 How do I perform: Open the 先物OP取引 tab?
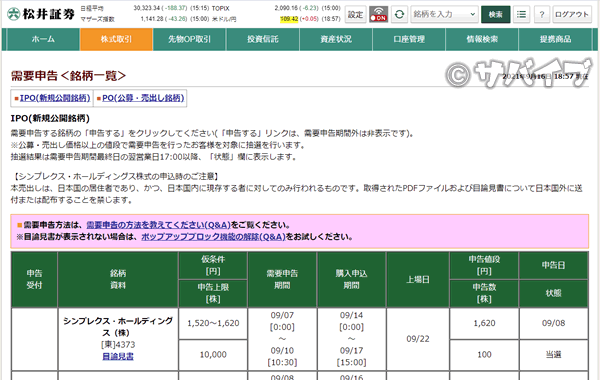coord(189,39)
